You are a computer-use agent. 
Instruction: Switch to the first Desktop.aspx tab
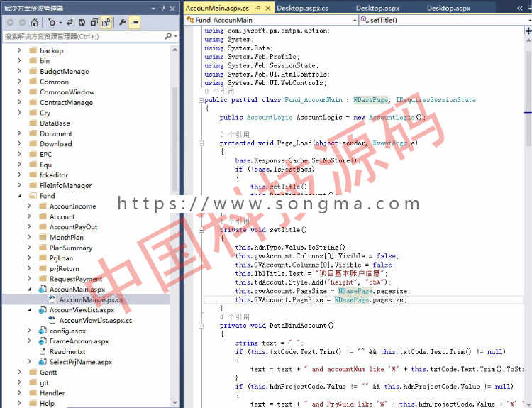click(x=377, y=8)
